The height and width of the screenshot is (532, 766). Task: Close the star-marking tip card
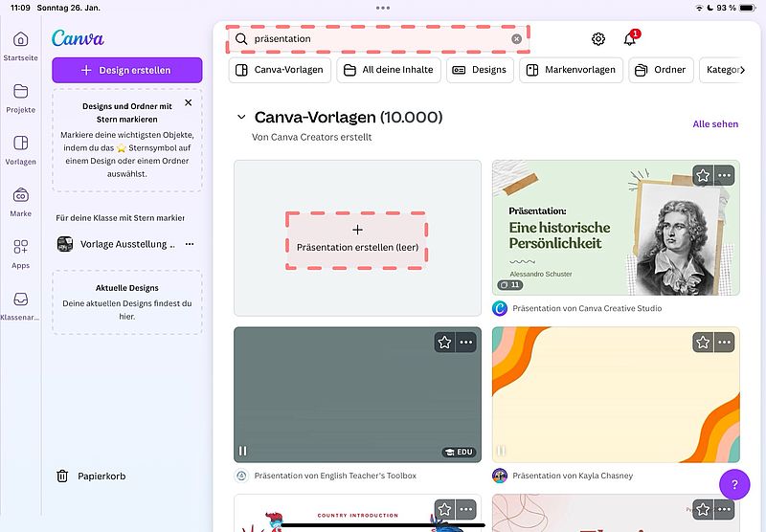coord(188,102)
